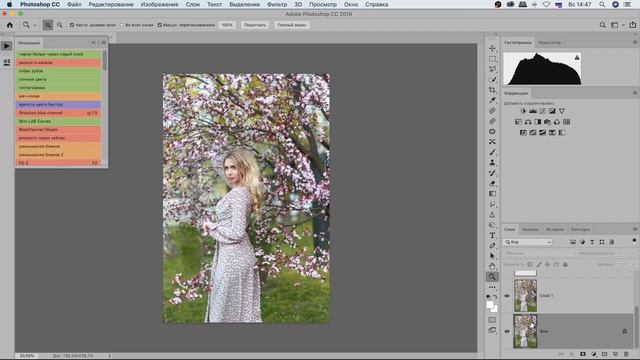Open the Actions panel menu
640x360 pixels.
tap(103, 42)
